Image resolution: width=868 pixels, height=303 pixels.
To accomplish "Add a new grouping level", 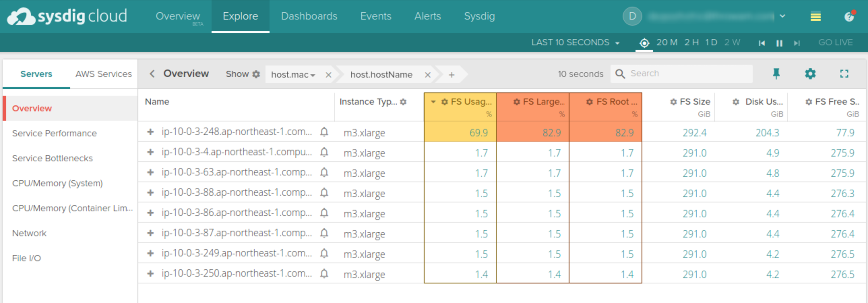I will click(x=451, y=75).
